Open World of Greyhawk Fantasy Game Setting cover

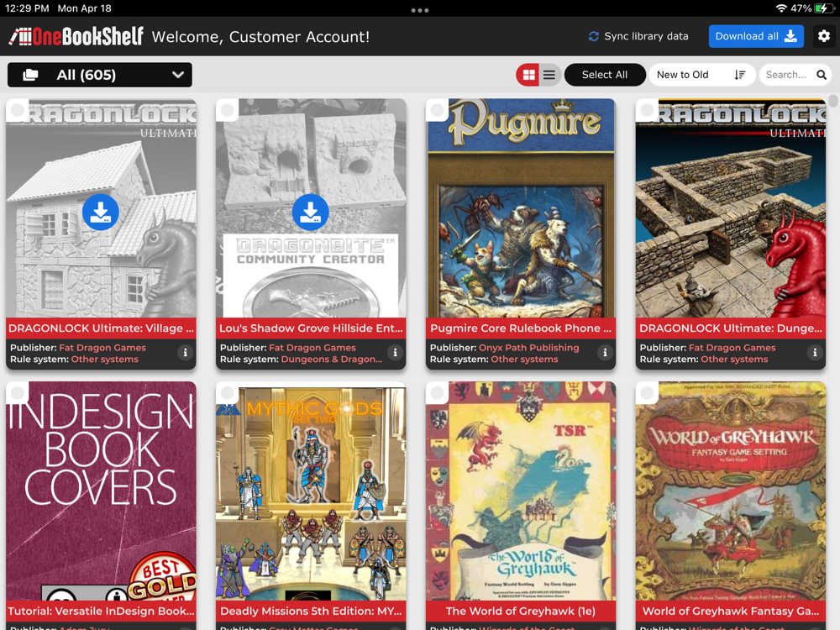coord(730,491)
